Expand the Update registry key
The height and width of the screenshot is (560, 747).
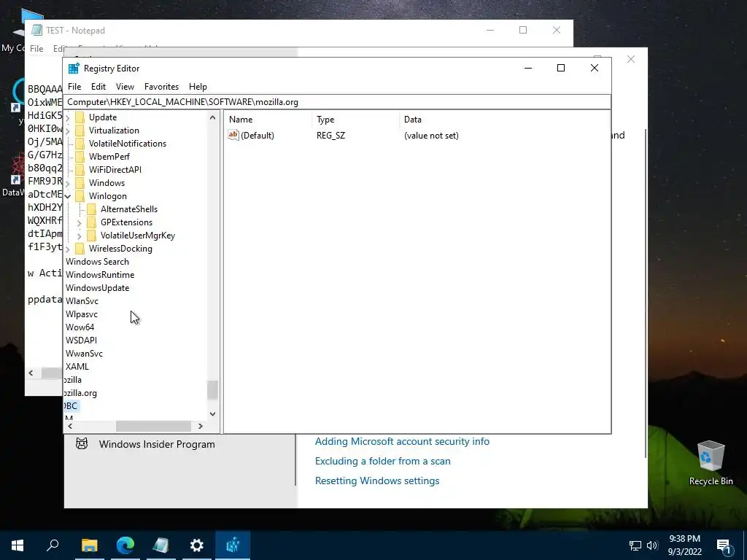[68, 117]
